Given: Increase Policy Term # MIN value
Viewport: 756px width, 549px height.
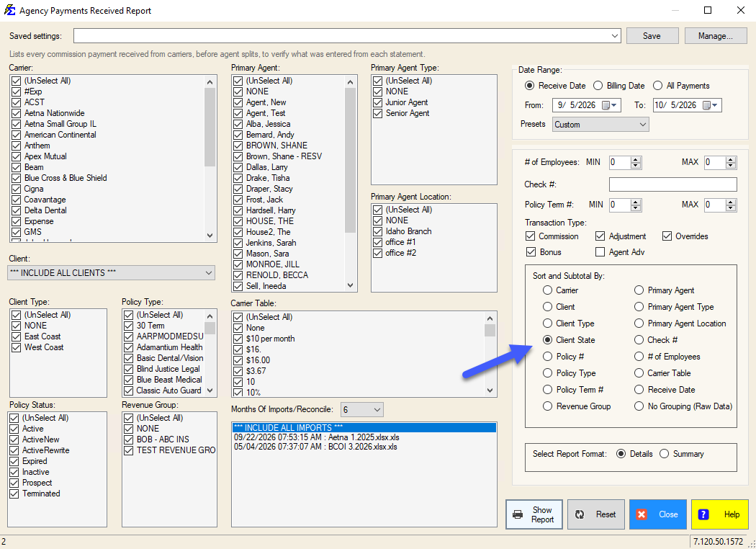Looking at the screenshot, I should click(636, 202).
